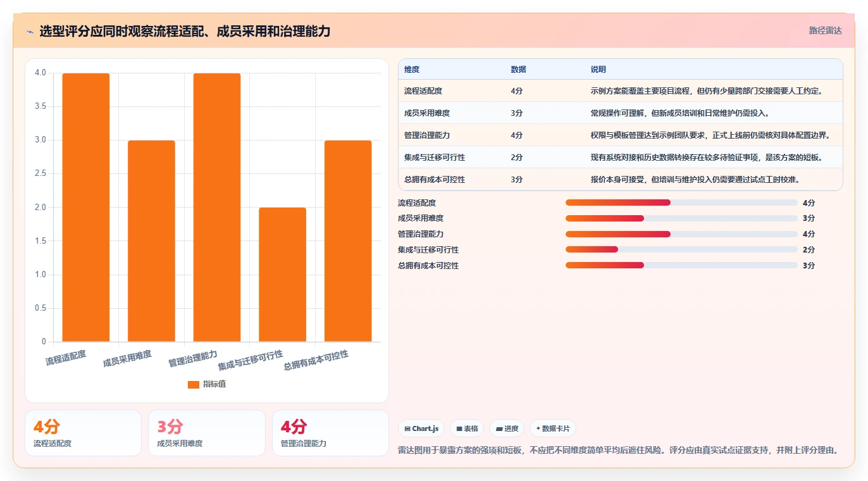Click the 集成与迁移可行性 x-axis label
Image resolution: width=868 pixels, height=481 pixels.
coord(251,361)
